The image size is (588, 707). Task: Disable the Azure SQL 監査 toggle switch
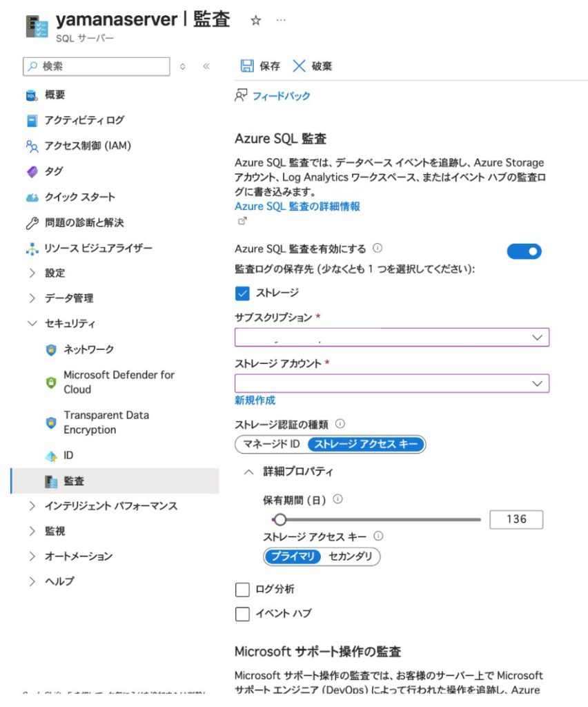click(524, 251)
